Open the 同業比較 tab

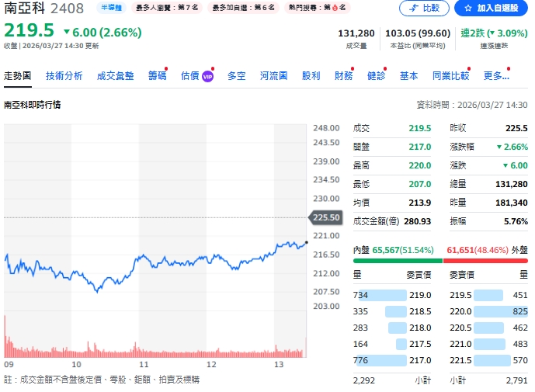click(450, 76)
